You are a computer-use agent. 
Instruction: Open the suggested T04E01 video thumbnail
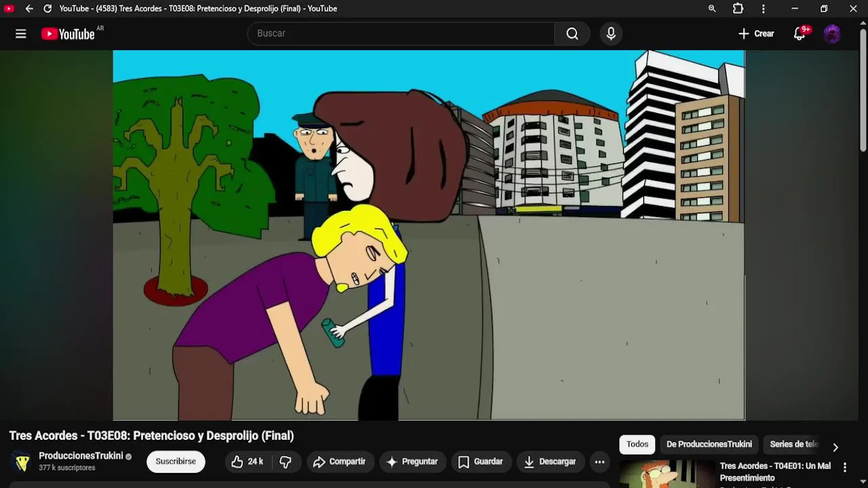pos(668,474)
